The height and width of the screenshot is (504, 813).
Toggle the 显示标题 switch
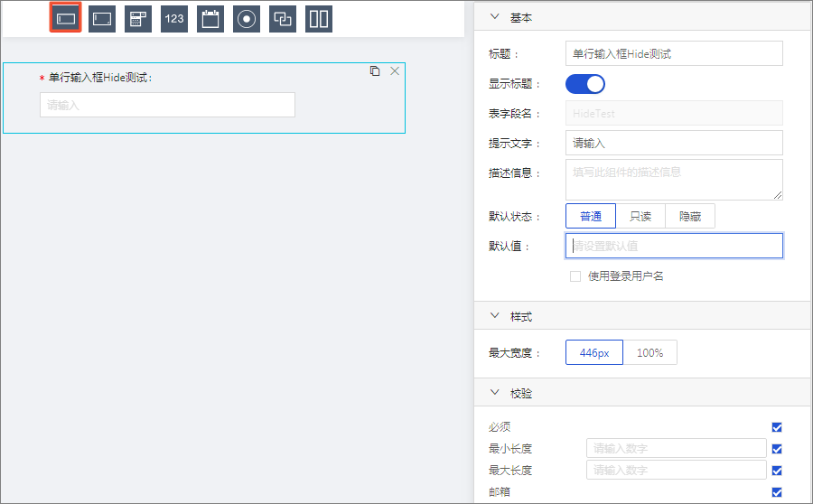click(585, 84)
